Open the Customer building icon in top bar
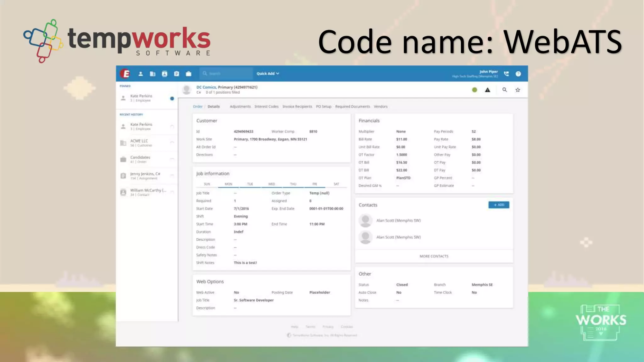Screen dimensions: 644x362 coord(153,74)
